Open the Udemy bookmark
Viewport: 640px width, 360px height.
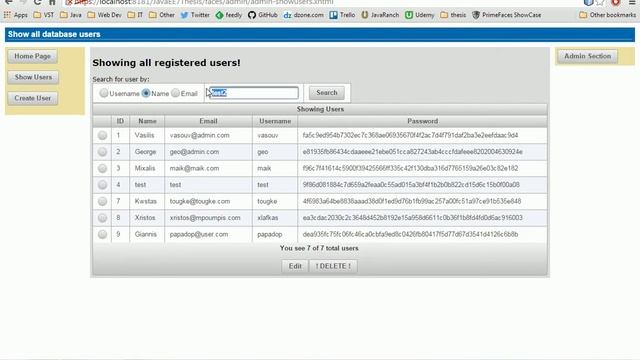pos(419,15)
